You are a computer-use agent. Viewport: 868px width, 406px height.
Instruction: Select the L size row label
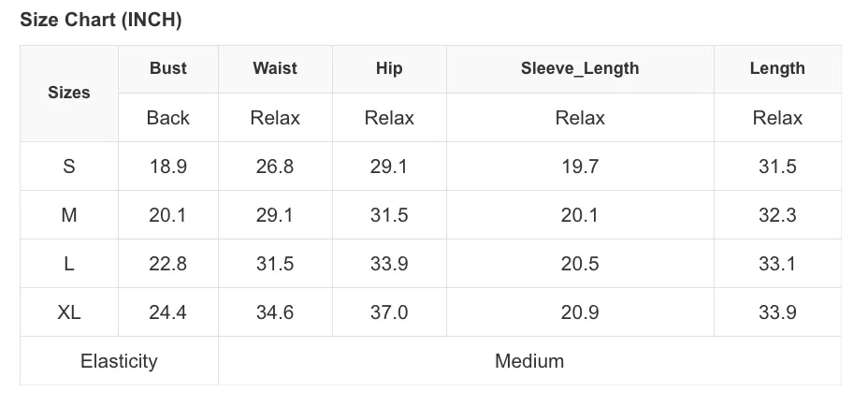pos(69,264)
